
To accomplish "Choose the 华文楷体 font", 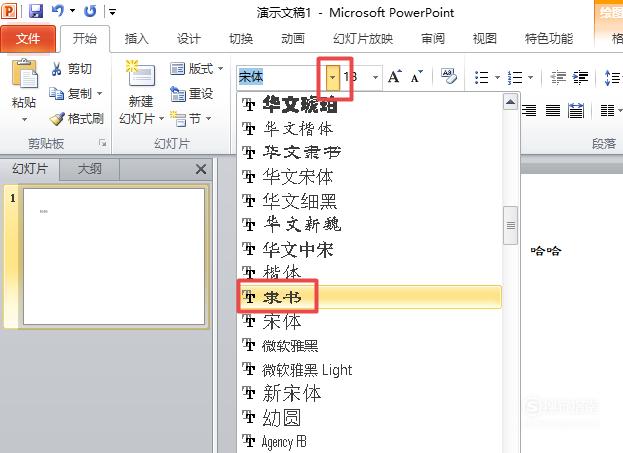I will tap(370, 129).
